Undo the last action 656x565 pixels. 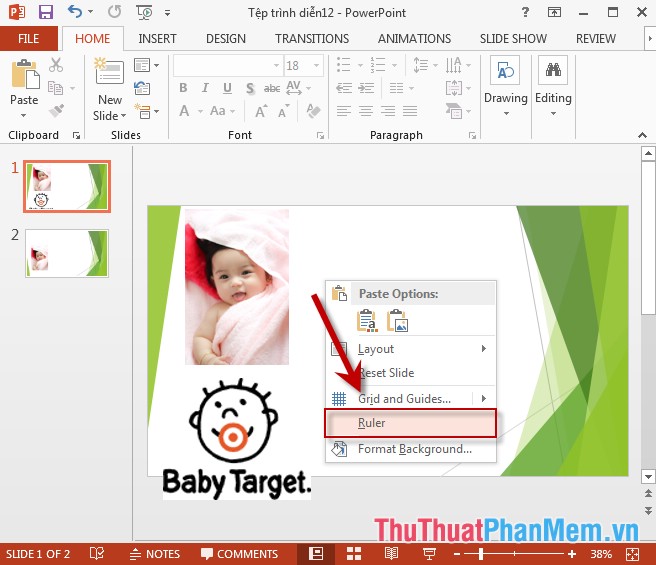pos(74,12)
